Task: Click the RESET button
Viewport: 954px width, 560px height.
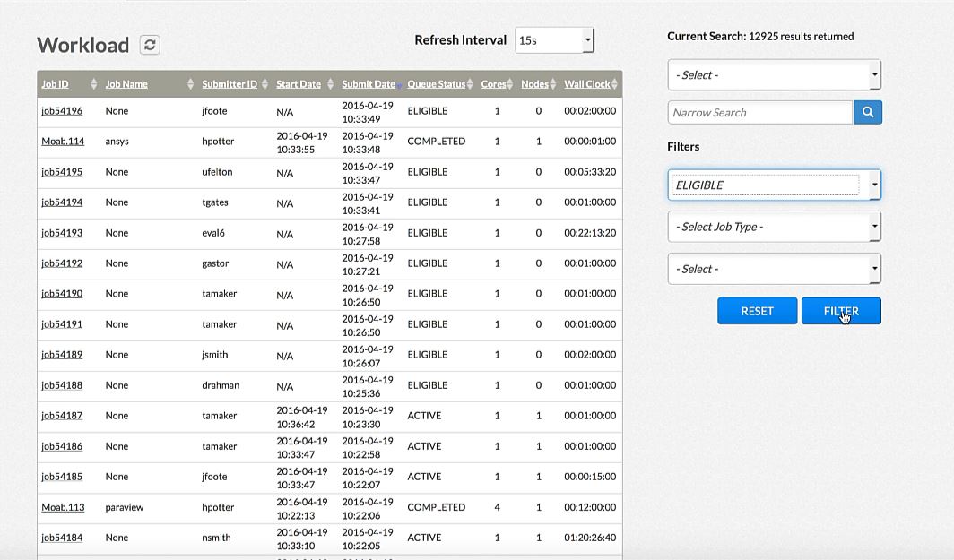Action: pos(757,311)
